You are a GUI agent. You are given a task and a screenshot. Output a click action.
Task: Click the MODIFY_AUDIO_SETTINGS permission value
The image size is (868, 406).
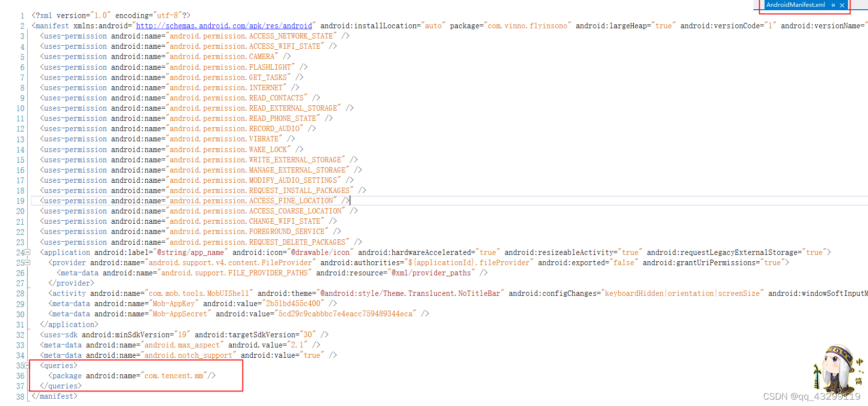point(253,180)
